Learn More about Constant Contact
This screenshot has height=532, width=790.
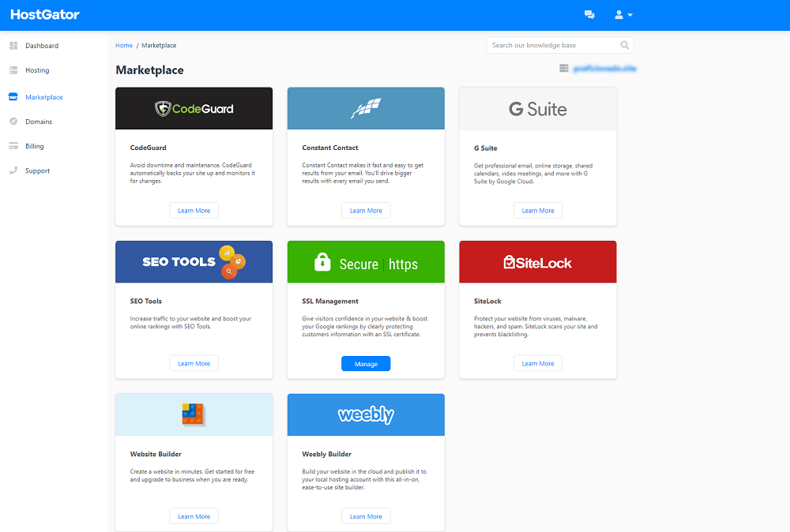click(366, 211)
